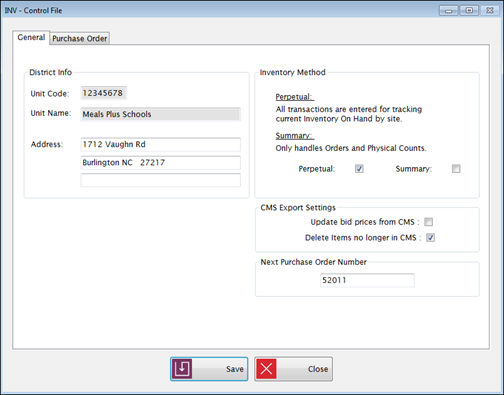Viewport: 504px width, 395px height.
Task: Uncheck the Perpetual inventory checkbox
Action: coord(359,169)
